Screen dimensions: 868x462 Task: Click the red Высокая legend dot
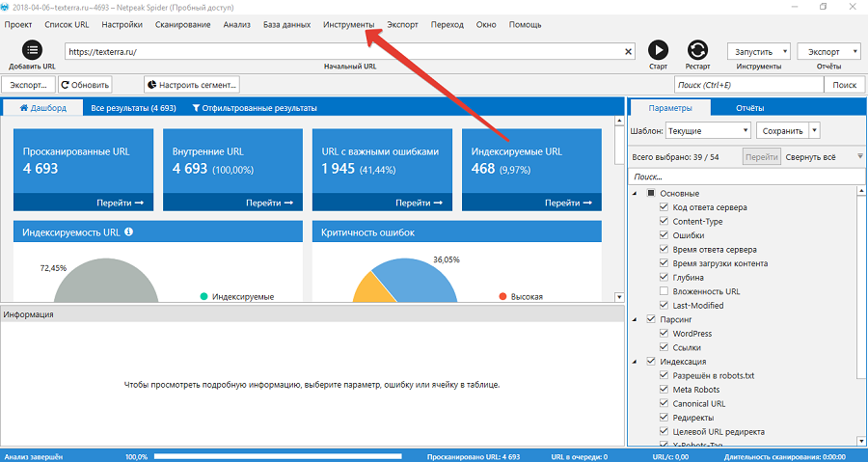(502, 296)
